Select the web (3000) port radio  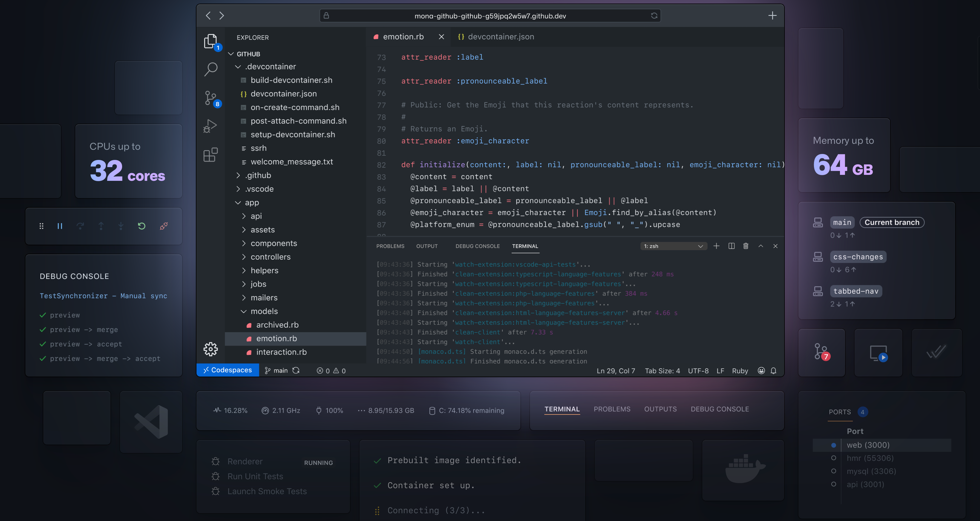click(x=833, y=445)
